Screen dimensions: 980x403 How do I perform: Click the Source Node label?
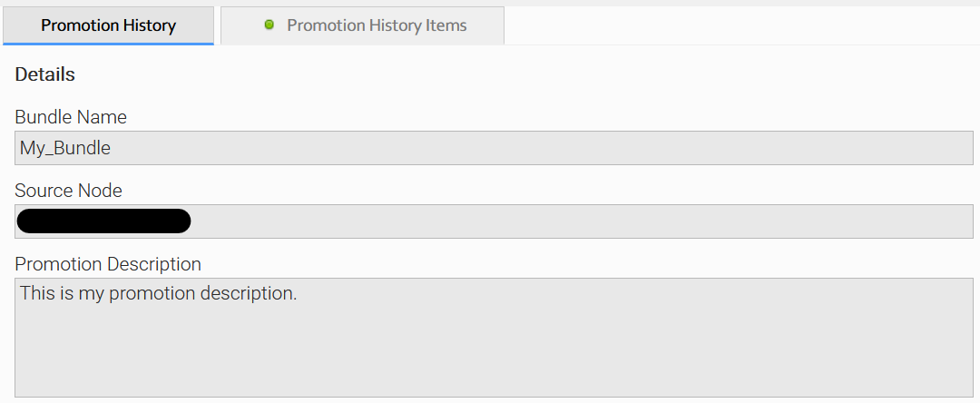[68, 191]
